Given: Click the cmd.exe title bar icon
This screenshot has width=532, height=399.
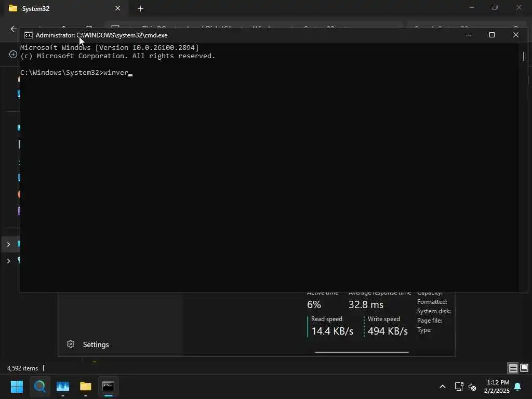Looking at the screenshot, I should (x=29, y=35).
